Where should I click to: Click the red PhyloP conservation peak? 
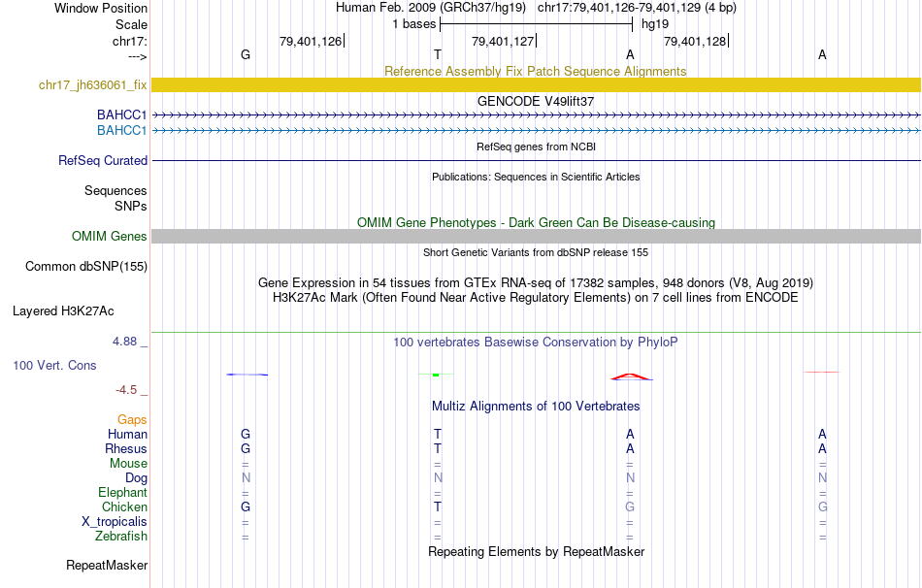[x=630, y=376]
